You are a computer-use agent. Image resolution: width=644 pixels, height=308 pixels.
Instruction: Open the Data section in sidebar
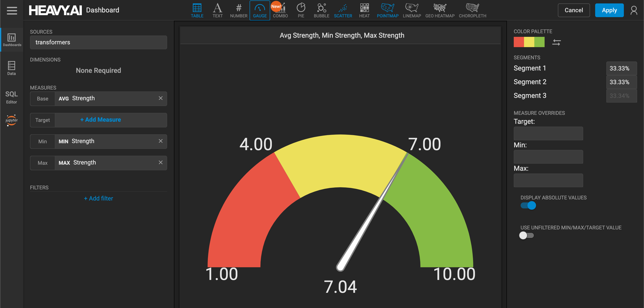pos(12,68)
